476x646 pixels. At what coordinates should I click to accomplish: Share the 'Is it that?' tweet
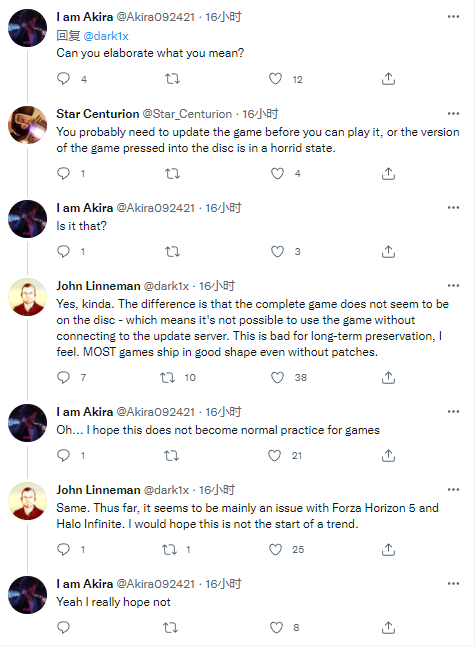coord(388,251)
